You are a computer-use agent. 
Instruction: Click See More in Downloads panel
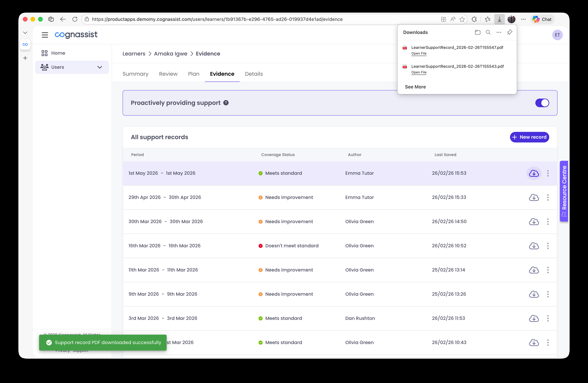[415, 87]
